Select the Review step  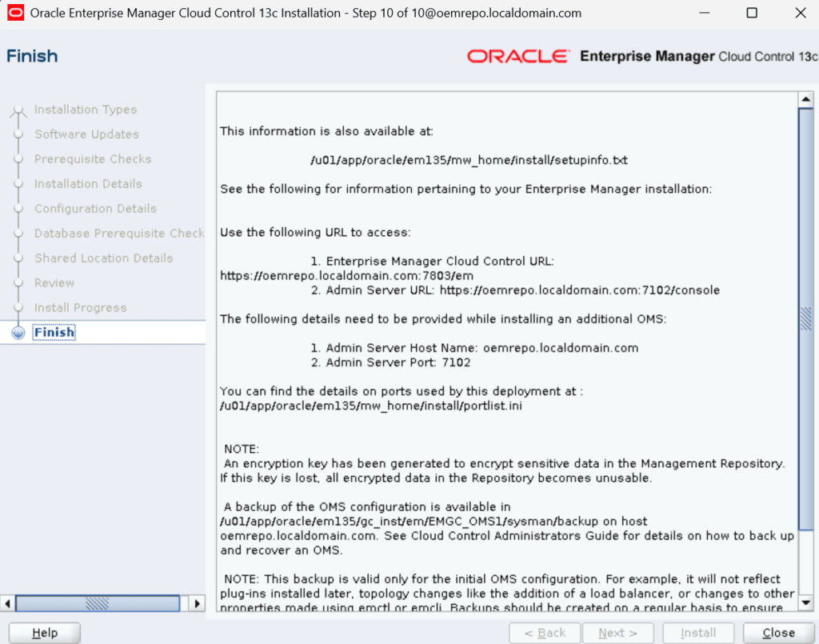point(54,283)
